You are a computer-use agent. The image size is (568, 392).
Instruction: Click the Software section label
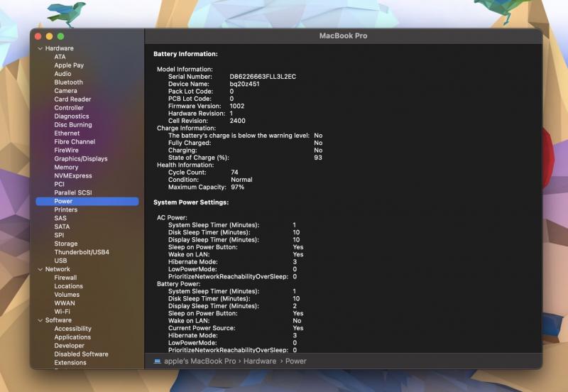[58, 320]
